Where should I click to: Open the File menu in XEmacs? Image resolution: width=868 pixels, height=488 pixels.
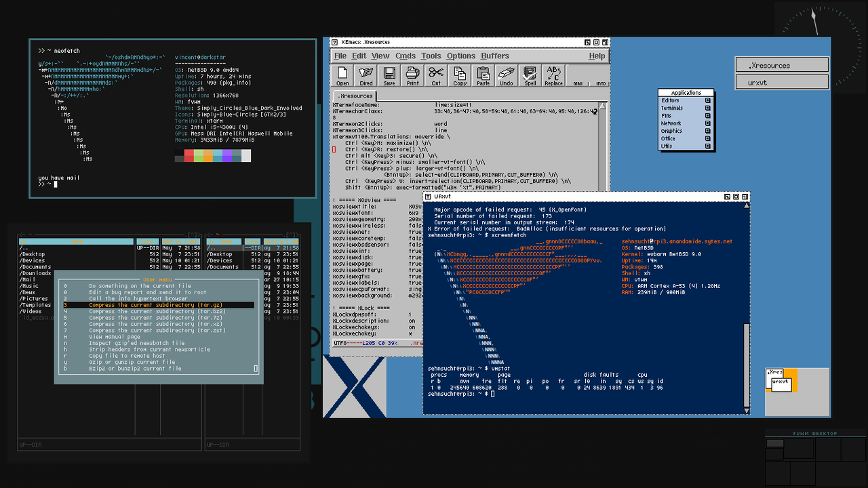coord(340,56)
